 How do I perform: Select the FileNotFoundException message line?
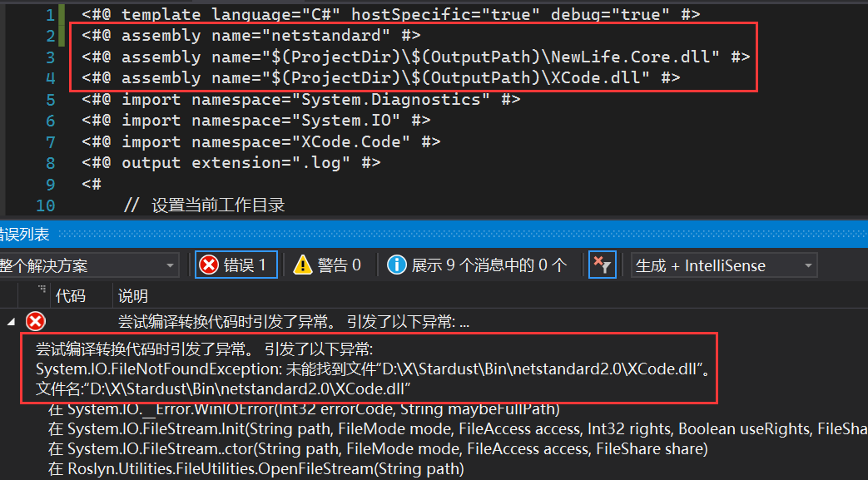[373, 368]
